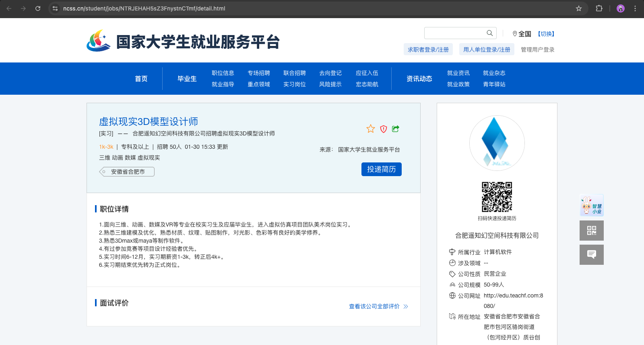The height and width of the screenshot is (345, 644).
Task: Click the 投递简历 button
Action: [x=381, y=169]
